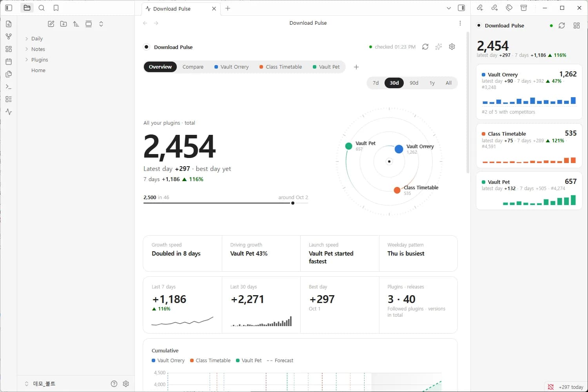Image resolution: width=588 pixels, height=392 pixels.
Task: Open the Vault Pet card in the right sidebar
Action: 529,191
